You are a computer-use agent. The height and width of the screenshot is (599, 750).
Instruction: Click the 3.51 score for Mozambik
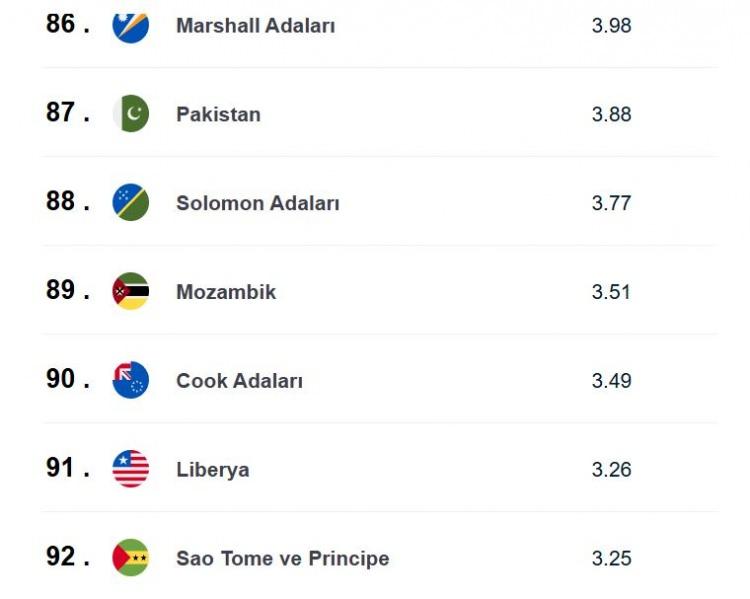coord(611,292)
